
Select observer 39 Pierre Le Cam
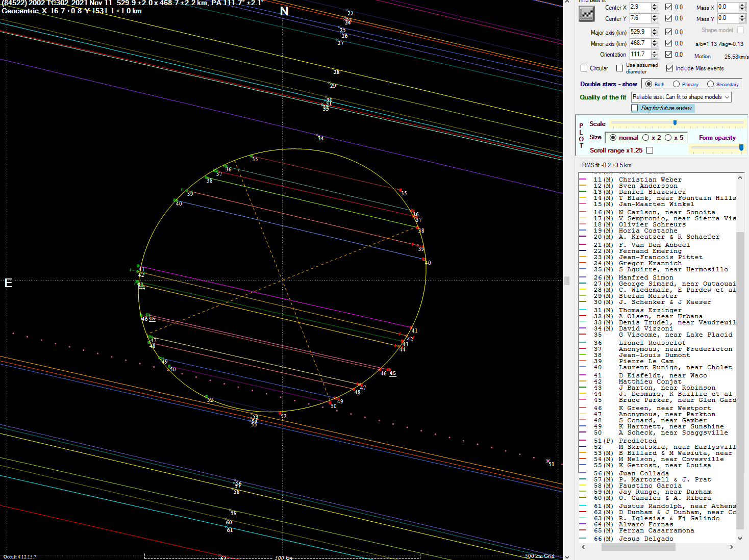click(657, 361)
